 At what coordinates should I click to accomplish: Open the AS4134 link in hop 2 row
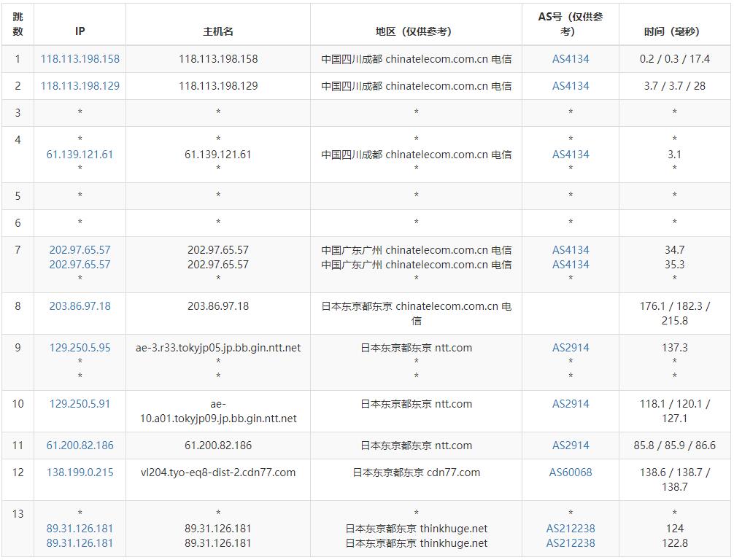(x=571, y=86)
